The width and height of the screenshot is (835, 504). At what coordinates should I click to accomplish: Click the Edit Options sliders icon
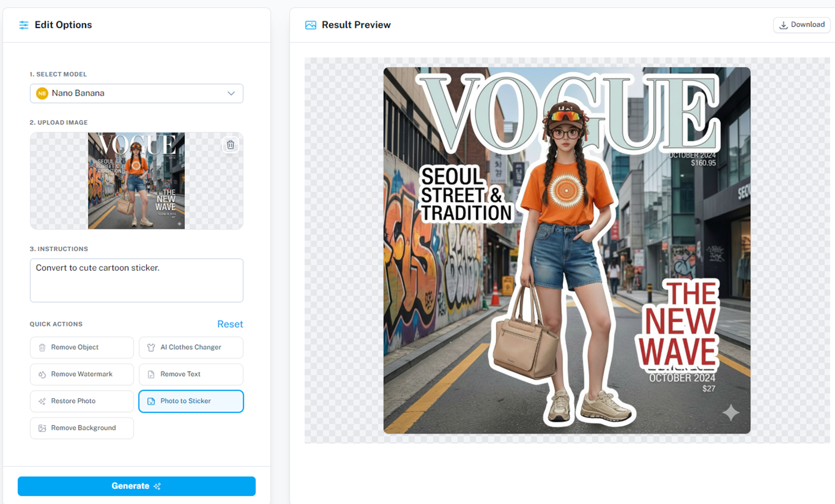[24, 25]
